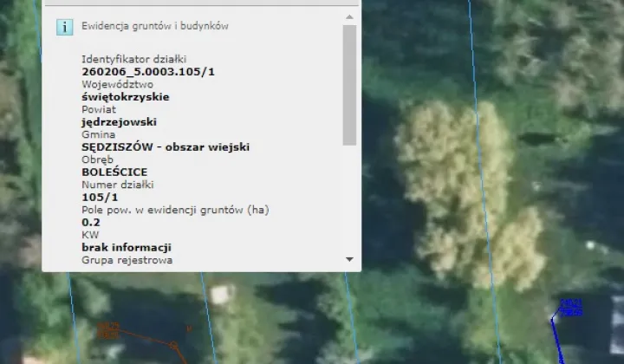Click the 'Powiat' label
The height and width of the screenshot is (364, 624).
(99, 109)
